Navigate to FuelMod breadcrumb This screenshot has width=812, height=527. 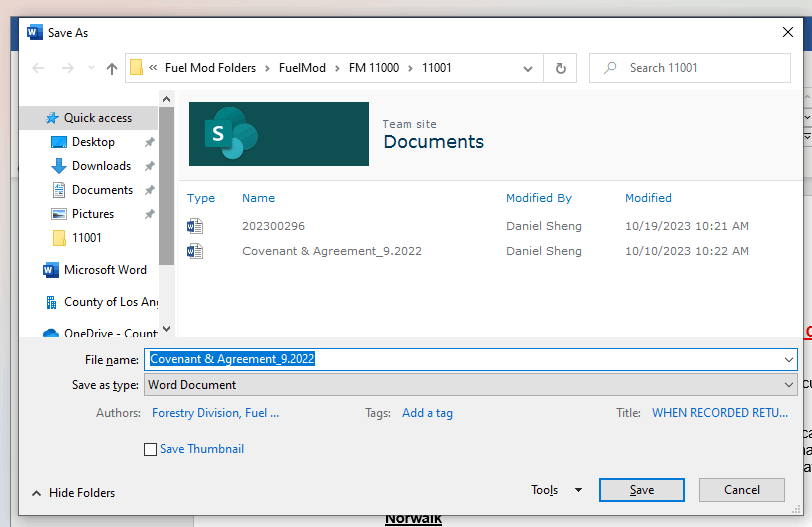click(302, 68)
